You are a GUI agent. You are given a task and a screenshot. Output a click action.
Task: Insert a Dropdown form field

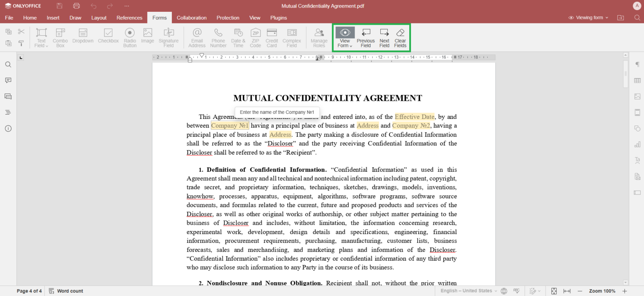[x=83, y=36]
